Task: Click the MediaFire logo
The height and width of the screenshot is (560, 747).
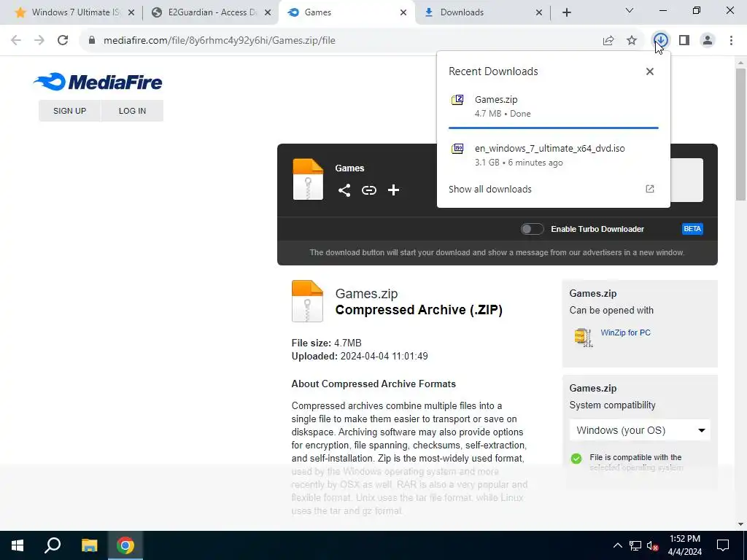Action: click(98, 82)
